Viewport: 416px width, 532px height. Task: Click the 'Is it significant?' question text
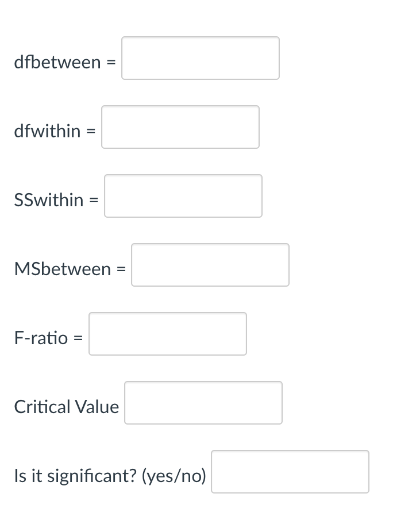(109, 476)
